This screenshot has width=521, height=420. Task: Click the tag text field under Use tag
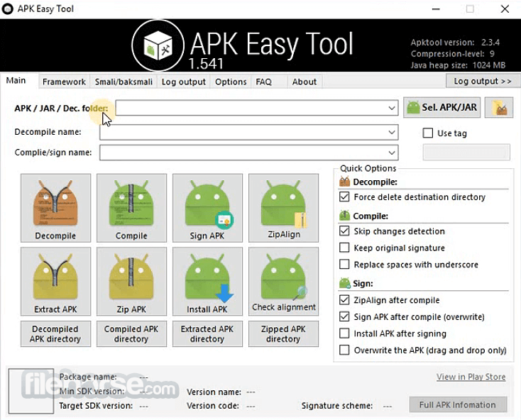coord(466,152)
